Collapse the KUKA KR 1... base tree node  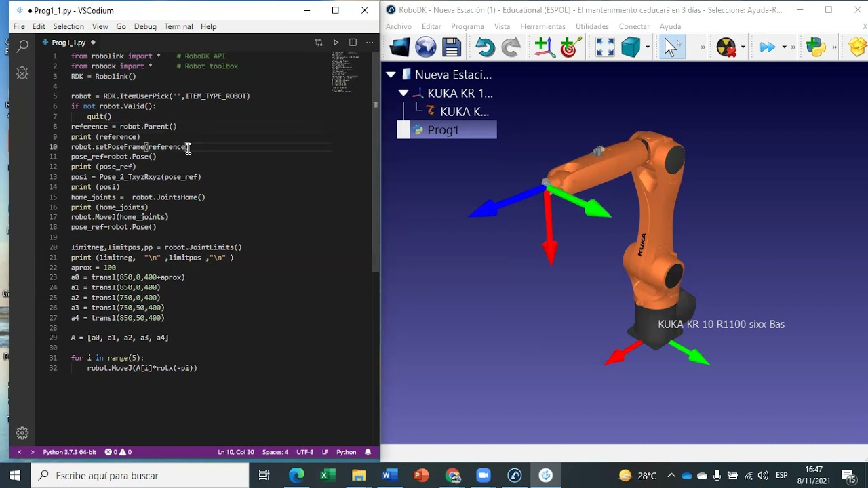coord(403,93)
